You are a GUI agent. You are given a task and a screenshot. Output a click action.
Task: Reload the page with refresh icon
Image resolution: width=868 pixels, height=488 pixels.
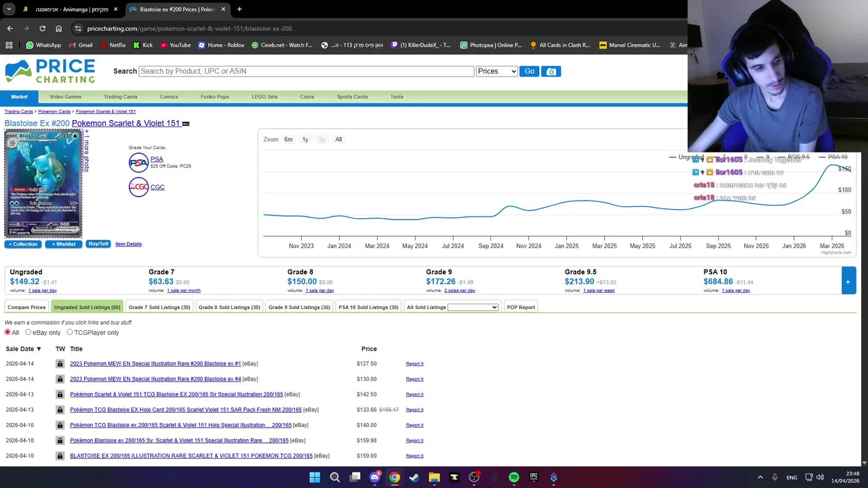pos(42,28)
